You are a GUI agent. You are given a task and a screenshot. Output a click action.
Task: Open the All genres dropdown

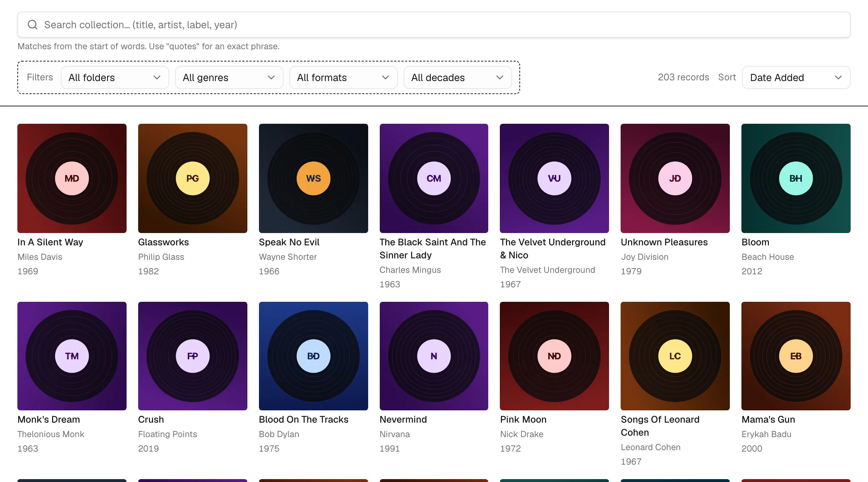tap(229, 77)
